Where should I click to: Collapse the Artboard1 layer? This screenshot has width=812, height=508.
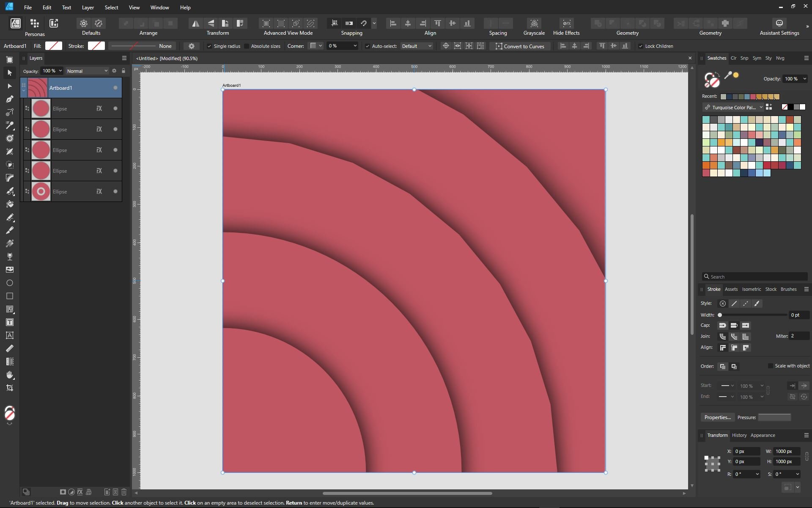pos(24,91)
